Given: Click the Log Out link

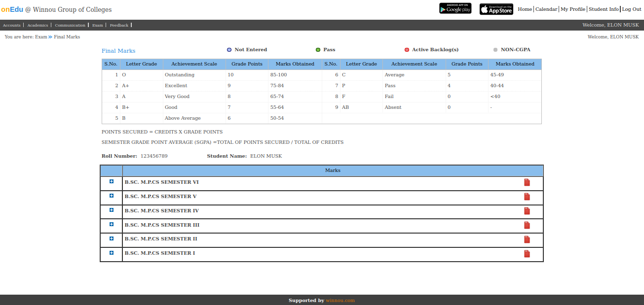Looking at the screenshot, I should 631,9.
